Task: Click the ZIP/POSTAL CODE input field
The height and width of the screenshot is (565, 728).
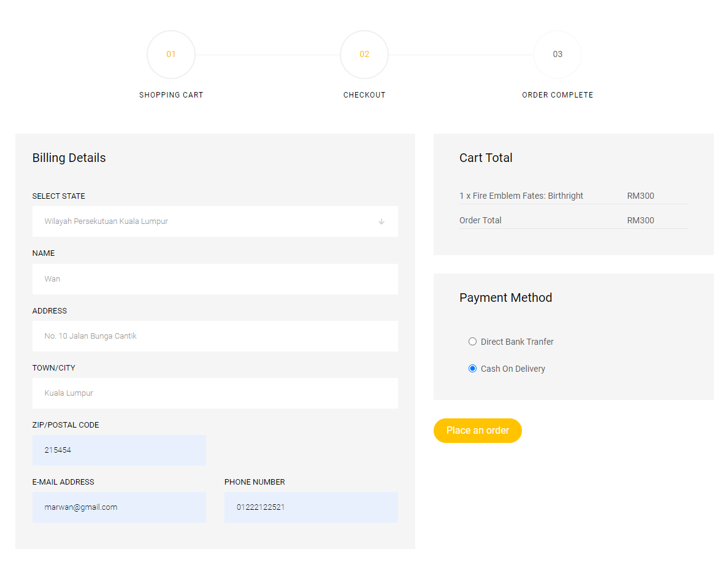Action: [x=119, y=450]
